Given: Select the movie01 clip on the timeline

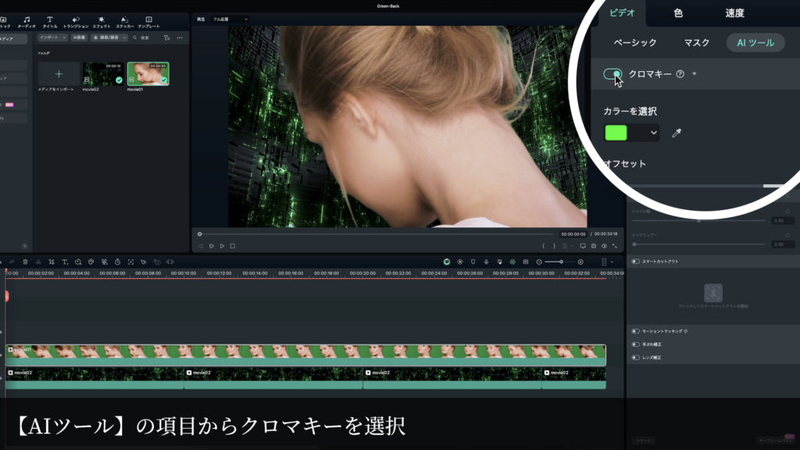Looking at the screenshot, I should (306, 355).
